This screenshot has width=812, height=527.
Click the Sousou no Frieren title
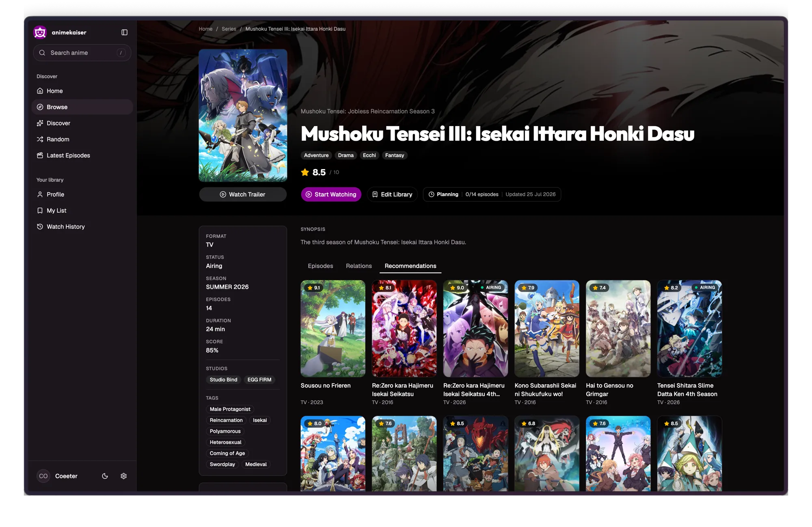(x=326, y=385)
